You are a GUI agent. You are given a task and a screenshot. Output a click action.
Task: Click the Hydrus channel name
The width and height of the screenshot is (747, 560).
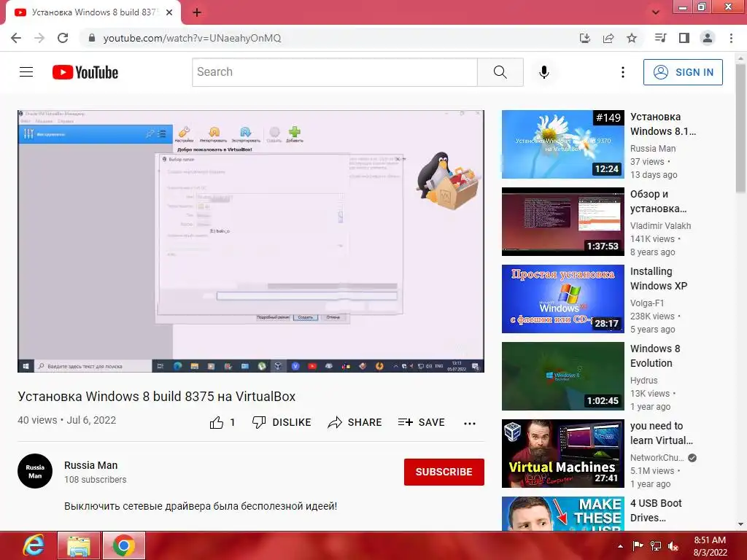(x=643, y=380)
